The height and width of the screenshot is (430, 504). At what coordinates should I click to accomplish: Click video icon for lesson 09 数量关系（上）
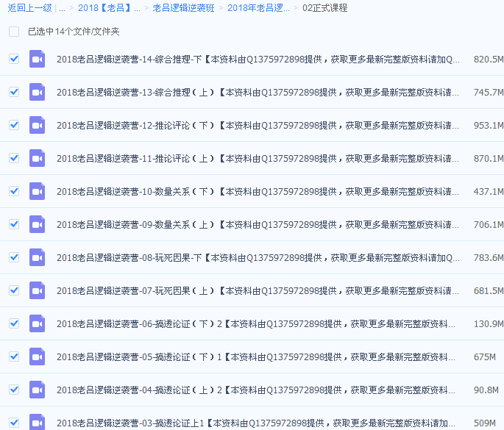tap(37, 224)
